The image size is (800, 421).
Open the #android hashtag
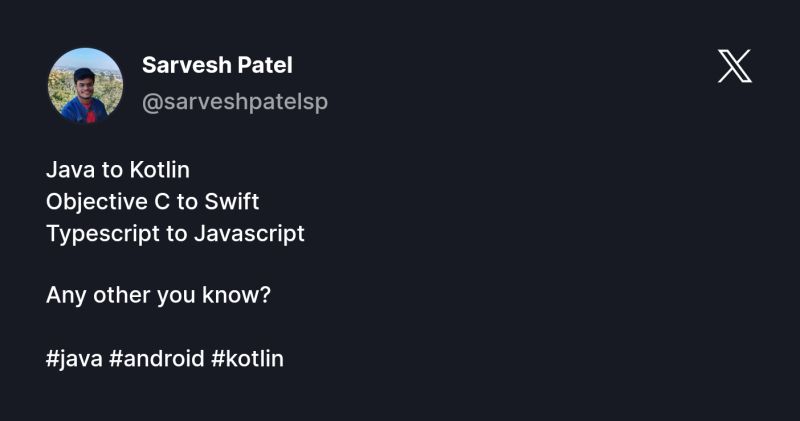pyautogui.click(x=157, y=358)
